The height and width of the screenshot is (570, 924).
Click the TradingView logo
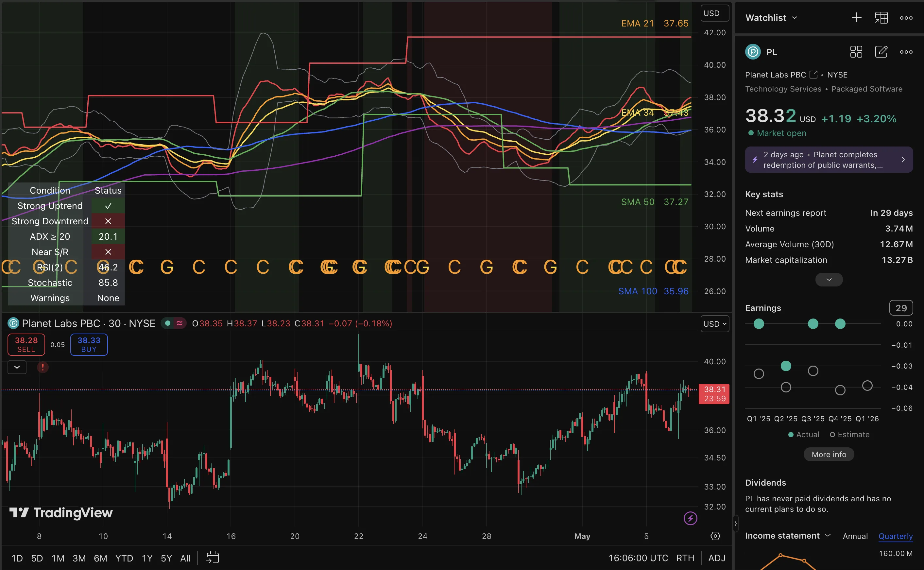[x=61, y=512]
